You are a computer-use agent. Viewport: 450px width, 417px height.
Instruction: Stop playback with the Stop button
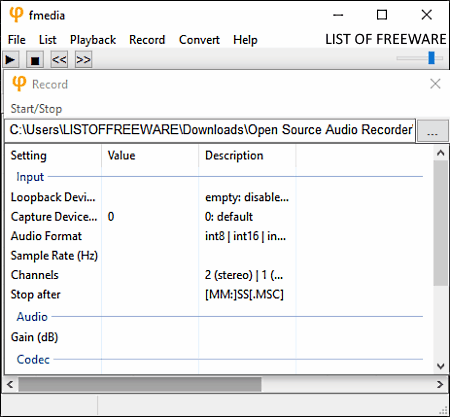[x=35, y=60]
